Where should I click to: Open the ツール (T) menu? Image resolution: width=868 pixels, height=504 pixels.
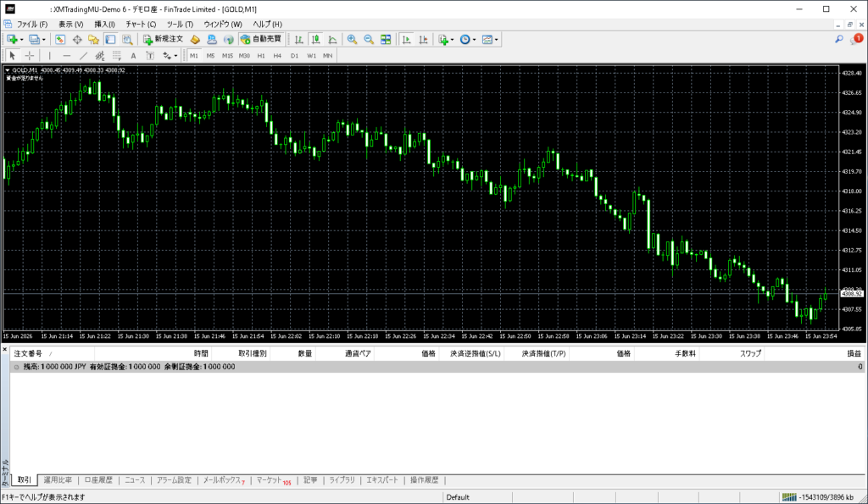click(x=180, y=25)
